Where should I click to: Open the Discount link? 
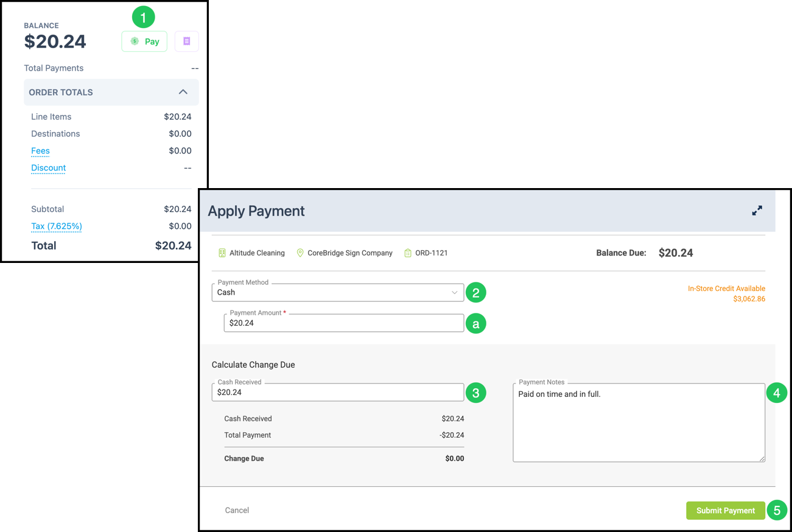click(48, 168)
